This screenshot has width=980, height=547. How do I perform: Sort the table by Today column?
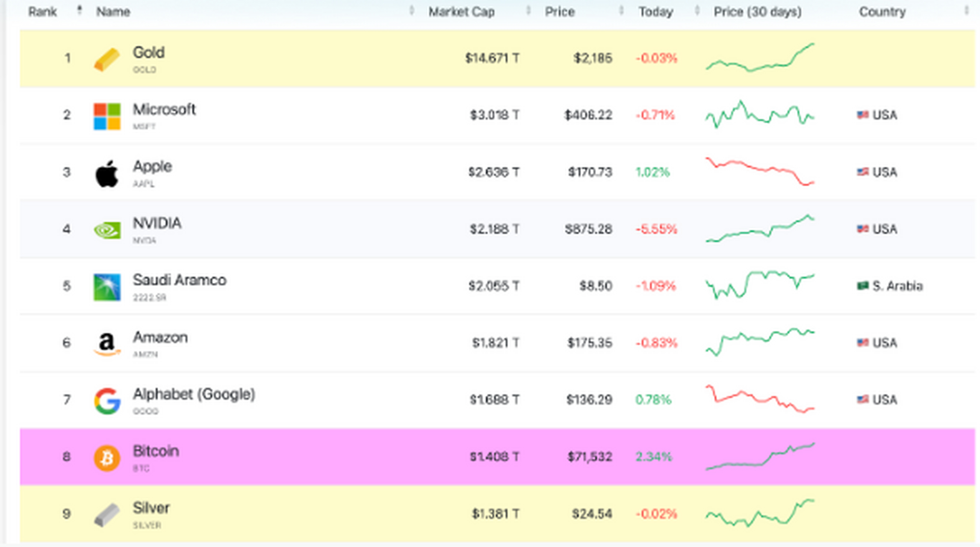[697, 10]
